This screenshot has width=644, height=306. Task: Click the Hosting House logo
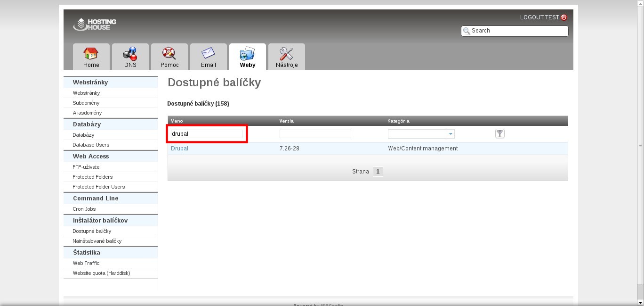(x=95, y=24)
